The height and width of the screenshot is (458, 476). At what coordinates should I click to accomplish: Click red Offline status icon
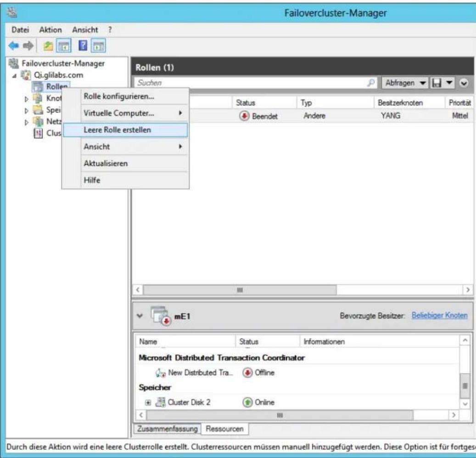tap(247, 372)
